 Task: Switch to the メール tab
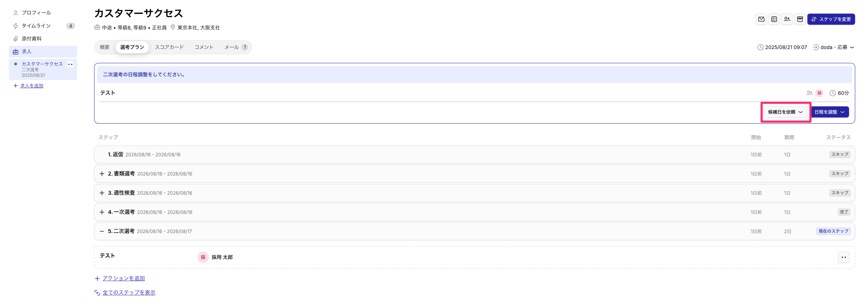point(236,47)
